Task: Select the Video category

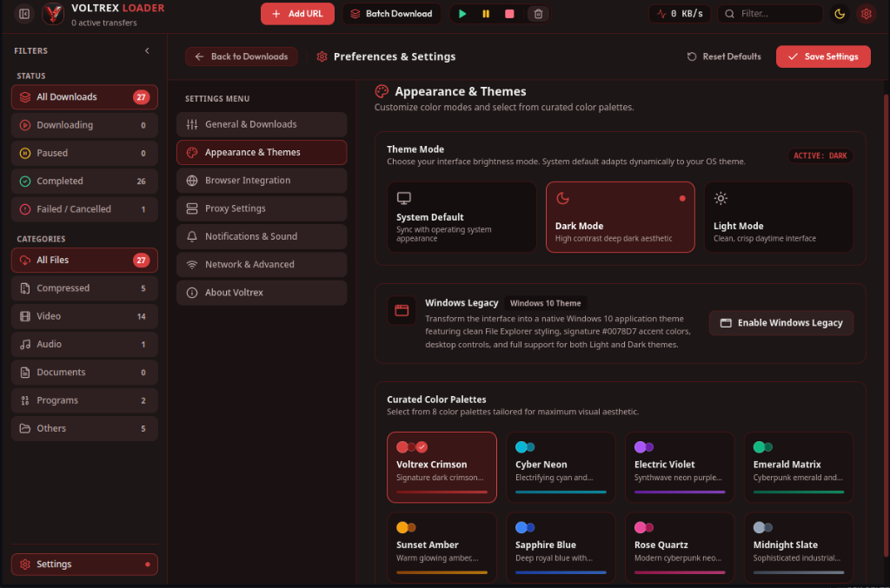Action: tap(84, 316)
